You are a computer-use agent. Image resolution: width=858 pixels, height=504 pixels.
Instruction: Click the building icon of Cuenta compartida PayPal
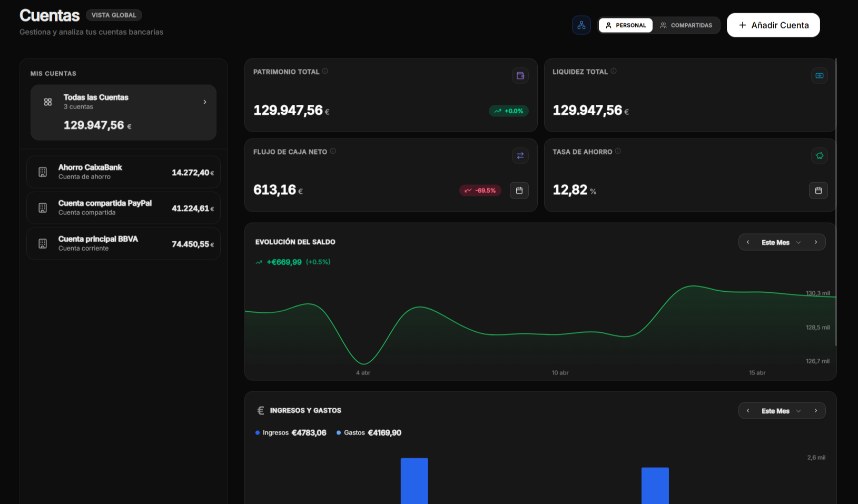43,207
